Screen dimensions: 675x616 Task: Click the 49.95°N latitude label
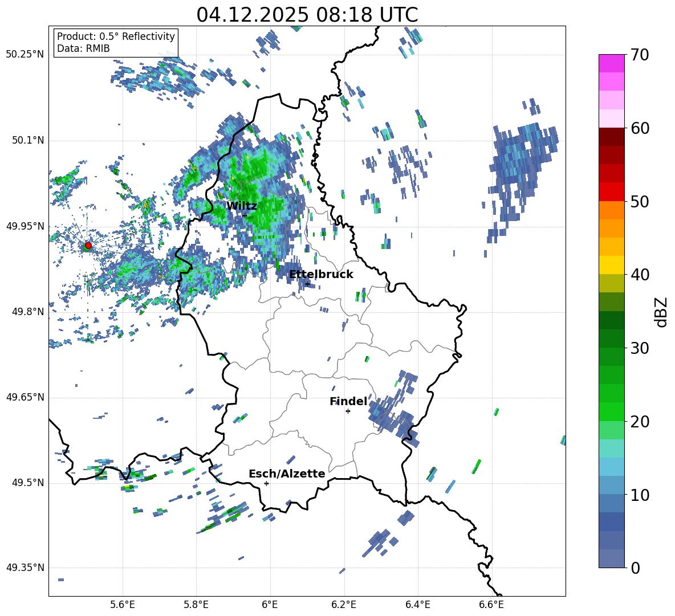click(x=25, y=226)
